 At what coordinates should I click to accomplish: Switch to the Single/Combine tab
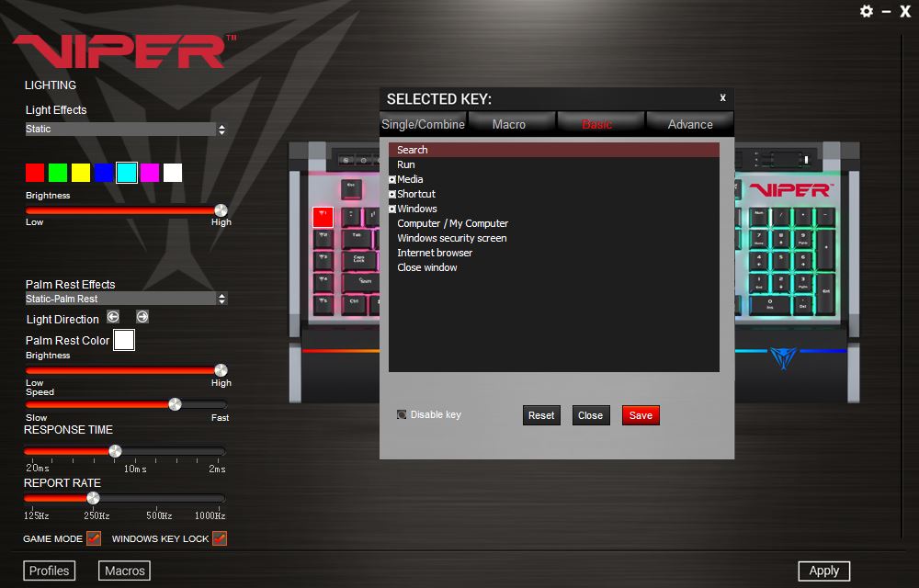423,124
